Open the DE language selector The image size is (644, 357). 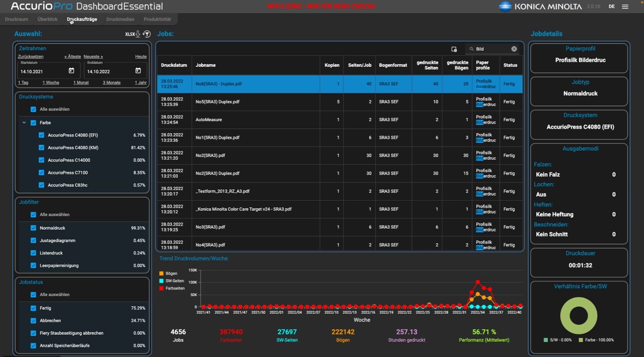[x=611, y=7]
